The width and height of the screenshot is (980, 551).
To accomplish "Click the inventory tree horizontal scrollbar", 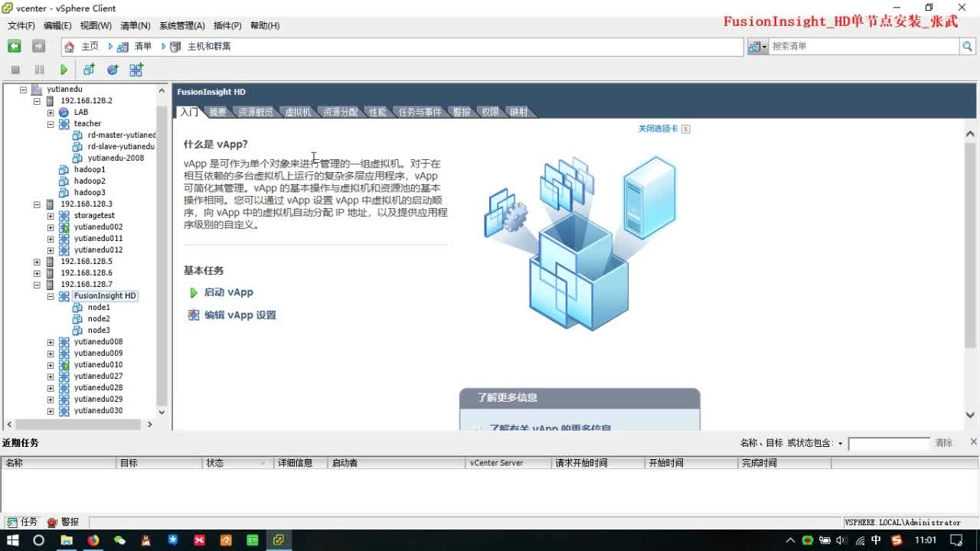I will [78, 424].
